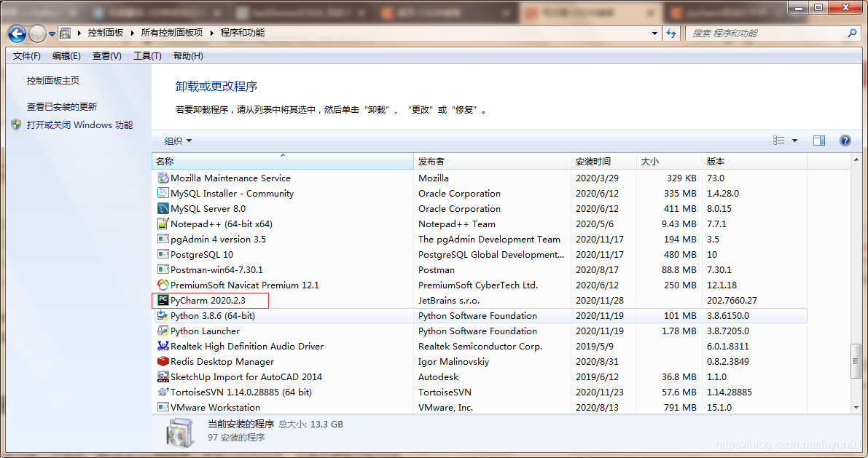Sort by the 发布者 column header
Viewport: 868px width, 458px height.
492,162
